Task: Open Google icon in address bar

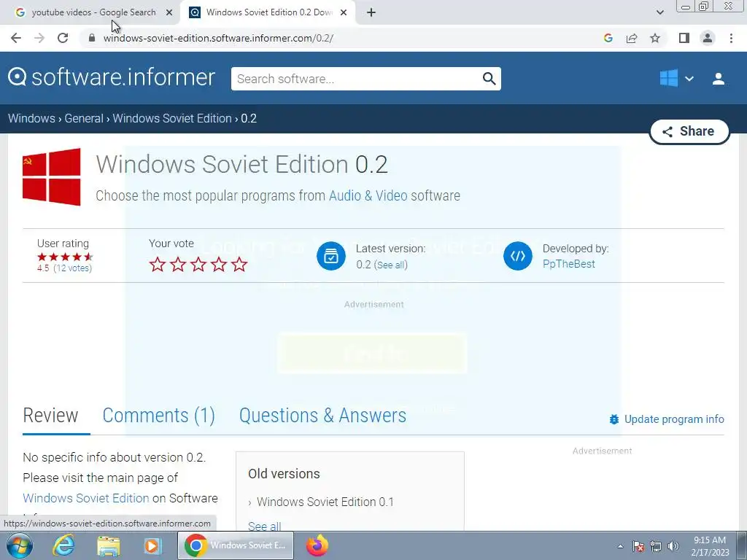Action: coord(608,38)
